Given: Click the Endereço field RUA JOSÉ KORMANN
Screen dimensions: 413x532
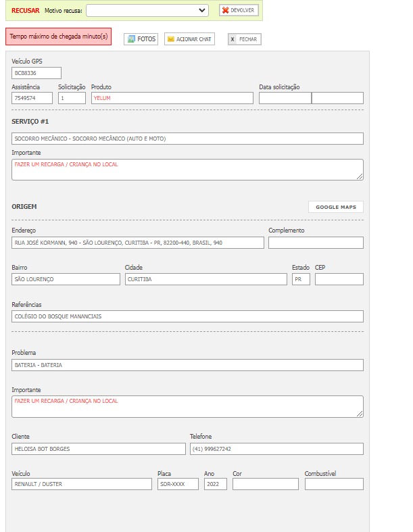Looking at the screenshot, I should [x=137, y=243].
